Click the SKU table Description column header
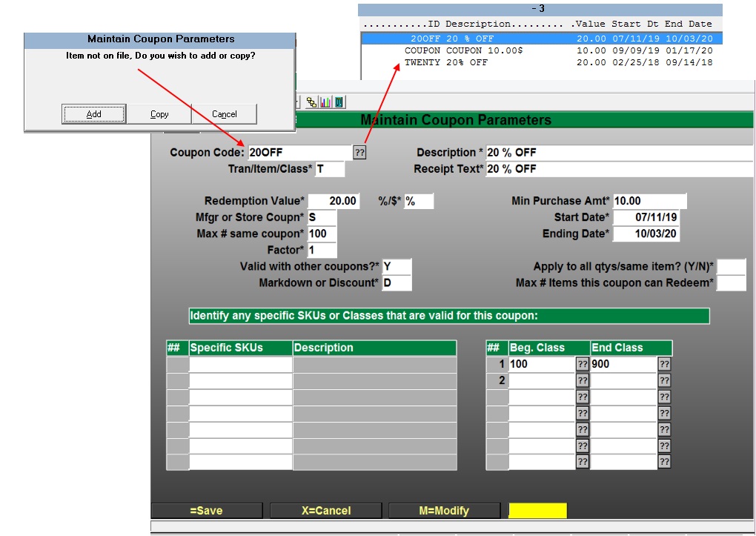The width and height of the screenshot is (756, 536). (374, 348)
